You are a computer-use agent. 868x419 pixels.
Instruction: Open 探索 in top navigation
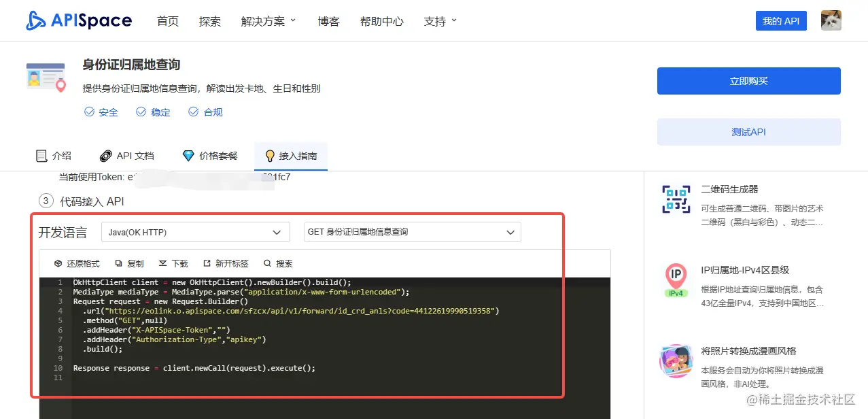(210, 21)
